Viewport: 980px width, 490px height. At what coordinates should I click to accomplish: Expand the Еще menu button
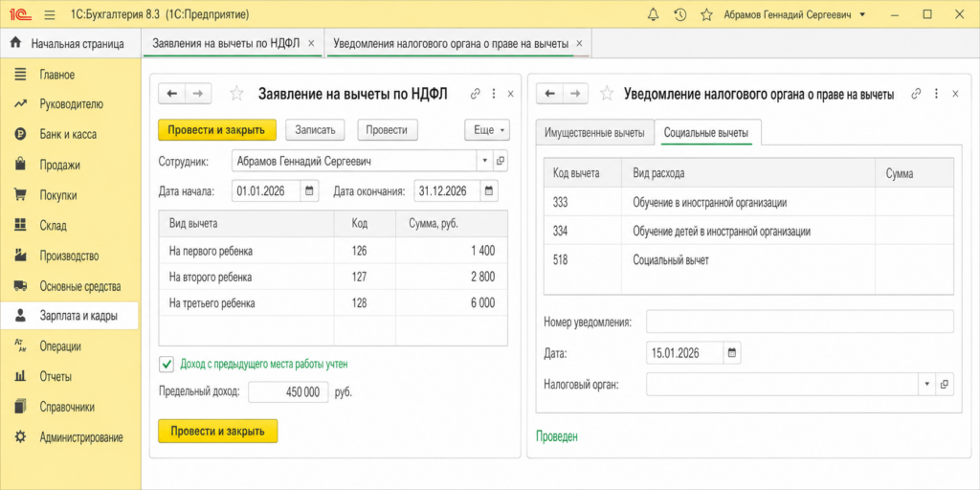[487, 130]
